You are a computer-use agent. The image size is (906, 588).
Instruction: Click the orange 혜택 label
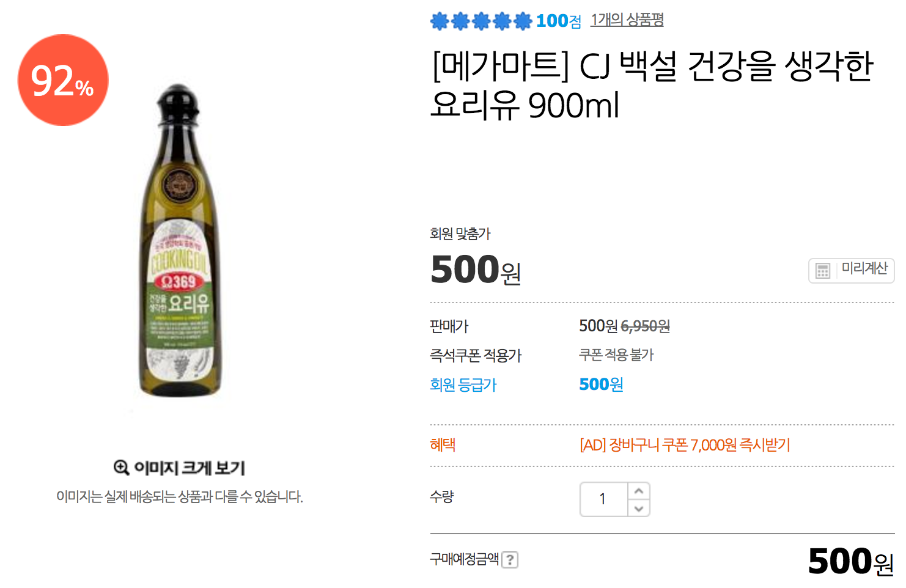tap(443, 445)
